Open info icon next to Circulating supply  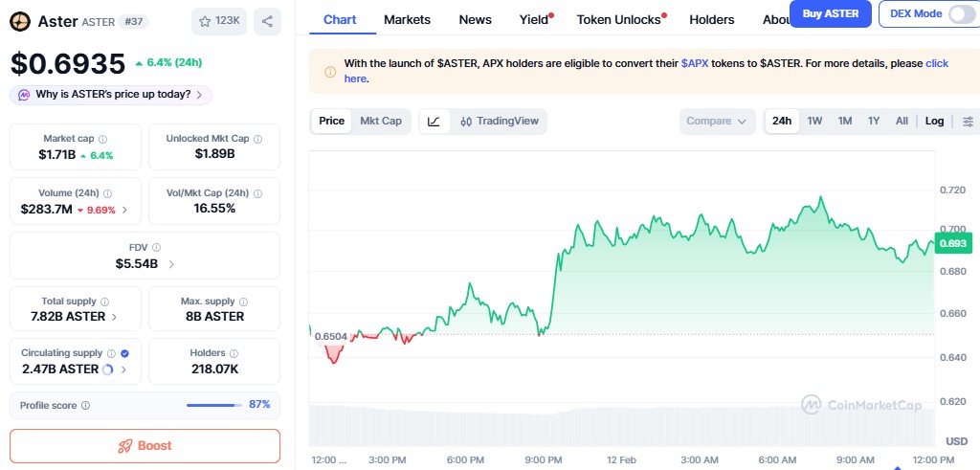coord(111,353)
